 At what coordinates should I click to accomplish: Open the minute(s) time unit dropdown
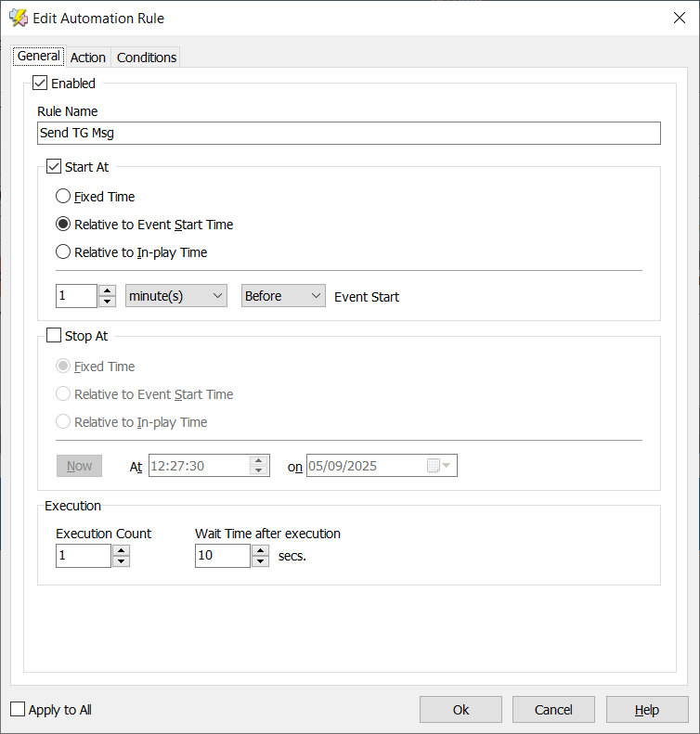176,296
